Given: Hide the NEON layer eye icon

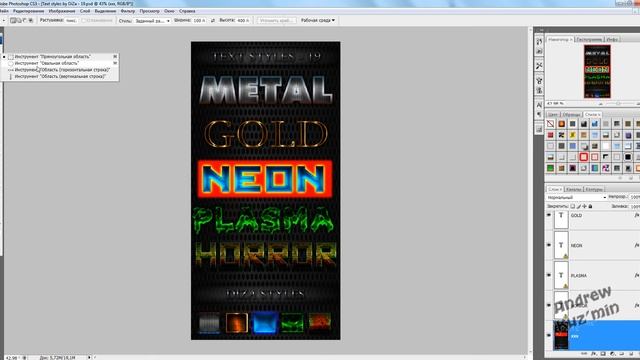Looking at the screenshot, I should pyautogui.click(x=549, y=245).
